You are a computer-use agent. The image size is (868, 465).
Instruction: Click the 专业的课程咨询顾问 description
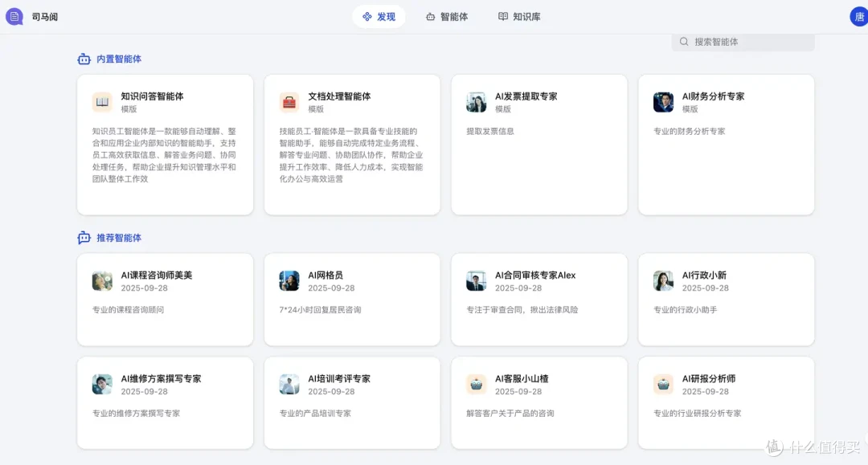pyautogui.click(x=128, y=310)
